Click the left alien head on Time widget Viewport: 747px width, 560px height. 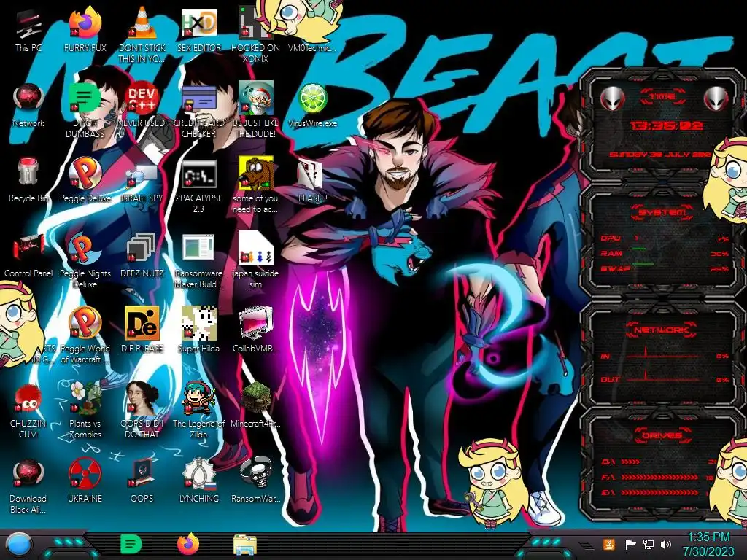pyautogui.click(x=612, y=98)
